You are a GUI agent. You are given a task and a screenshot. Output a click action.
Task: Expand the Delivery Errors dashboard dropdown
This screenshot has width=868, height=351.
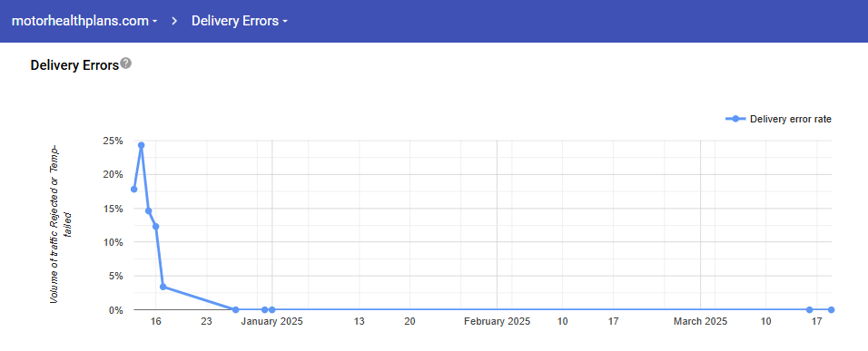[x=239, y=21]
